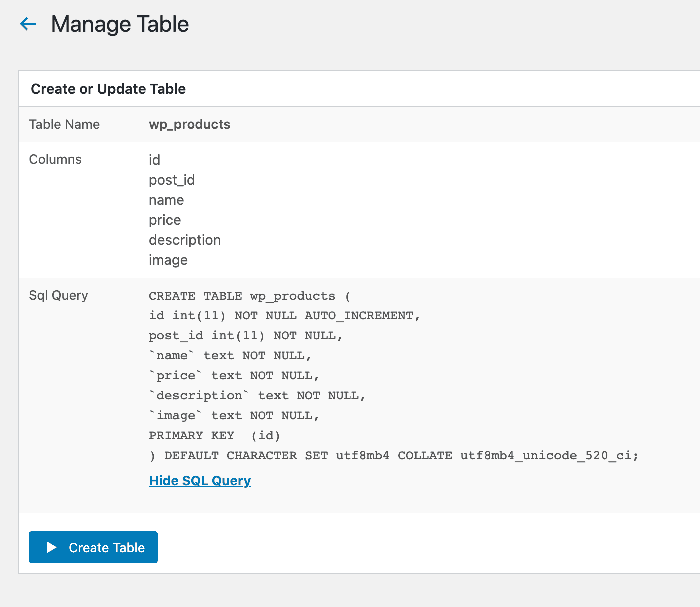Viewport: 700px width, 607px height.
Task: Click the PRIMARY KEY (id) line
Action: tap(214, 435)
